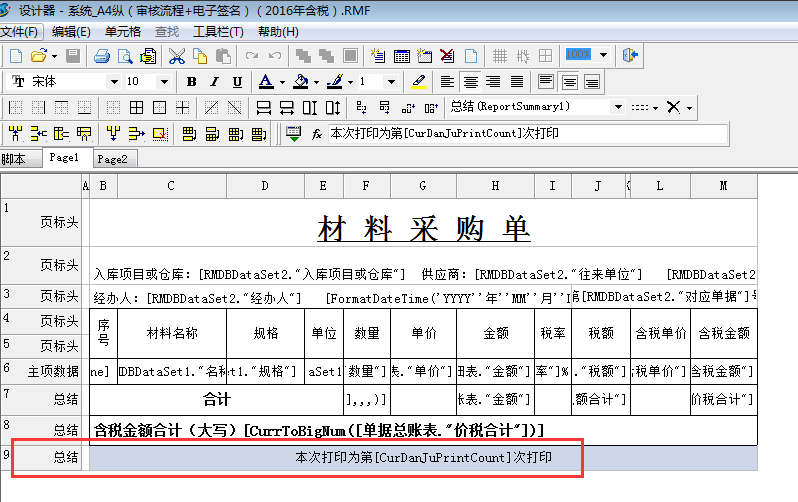Click the fx formula function icon
This screenshot has height=502, width=798.
(316, 133)
